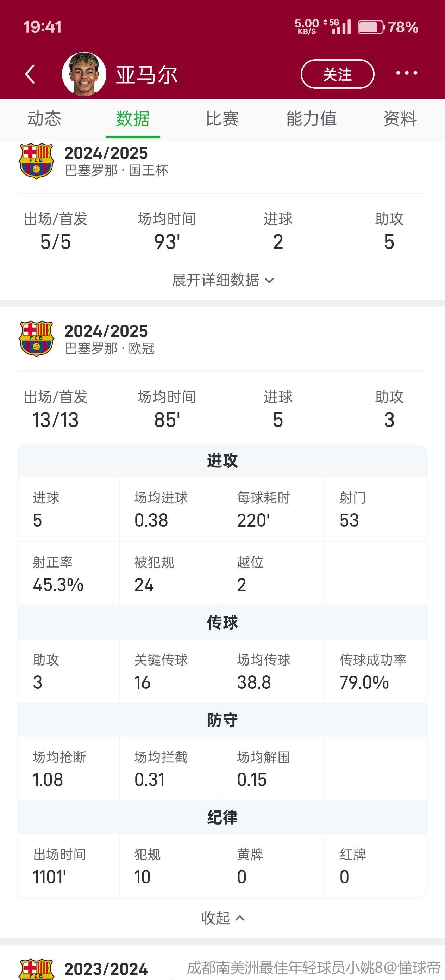
Task: Tap the down chevron next to 展开详细数据
Action: 269,281
